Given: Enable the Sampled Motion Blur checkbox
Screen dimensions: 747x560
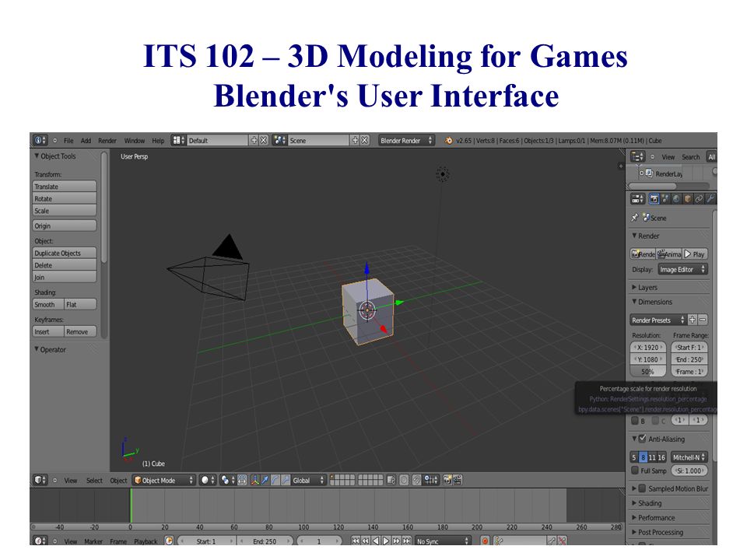Looking at the screenshot, I should tap(642, 488).
